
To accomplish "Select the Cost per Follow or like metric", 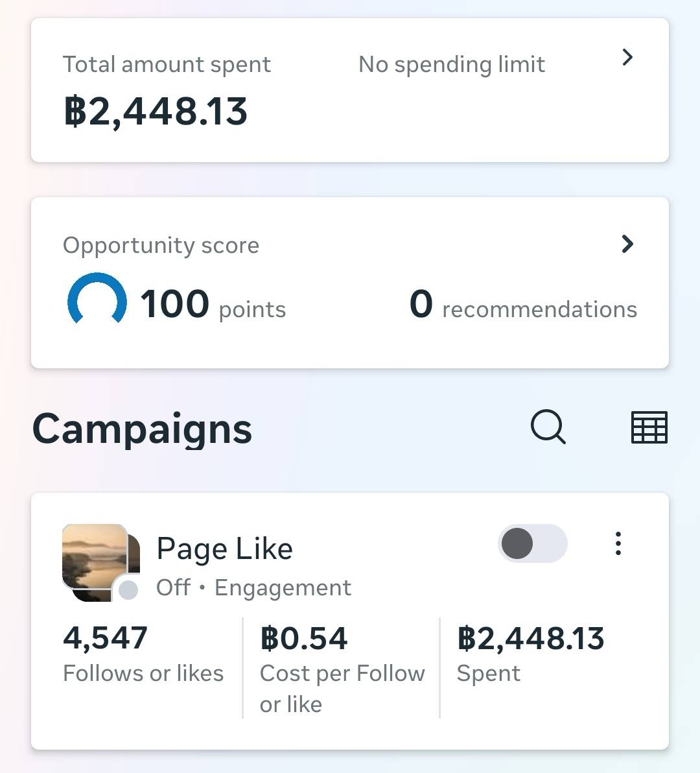I will [x=341, y=668].
